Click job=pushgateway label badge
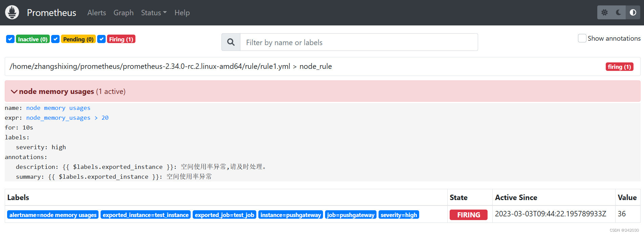The width and height of the screenshot is (644, 235). [x=351, y=215]
